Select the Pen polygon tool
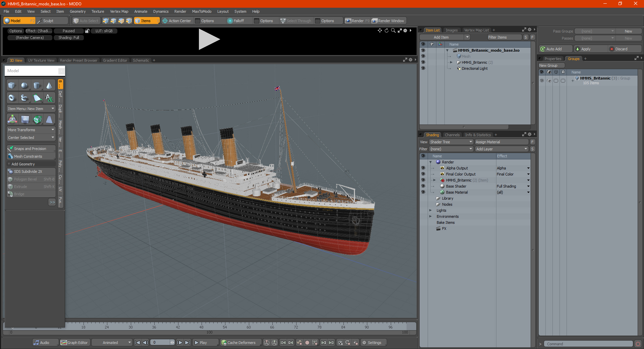 pos(37,98)
